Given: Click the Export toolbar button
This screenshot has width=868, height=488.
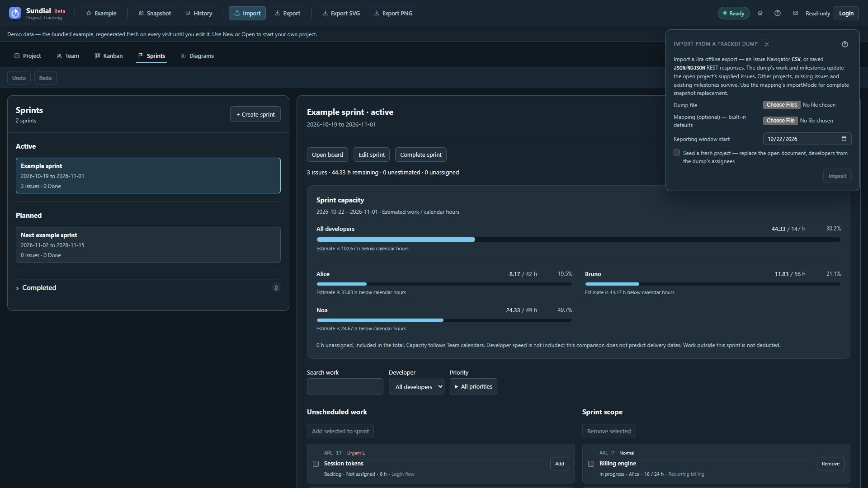Looking at the screenshot, I should pyautogui.click(x=288, y=13).
